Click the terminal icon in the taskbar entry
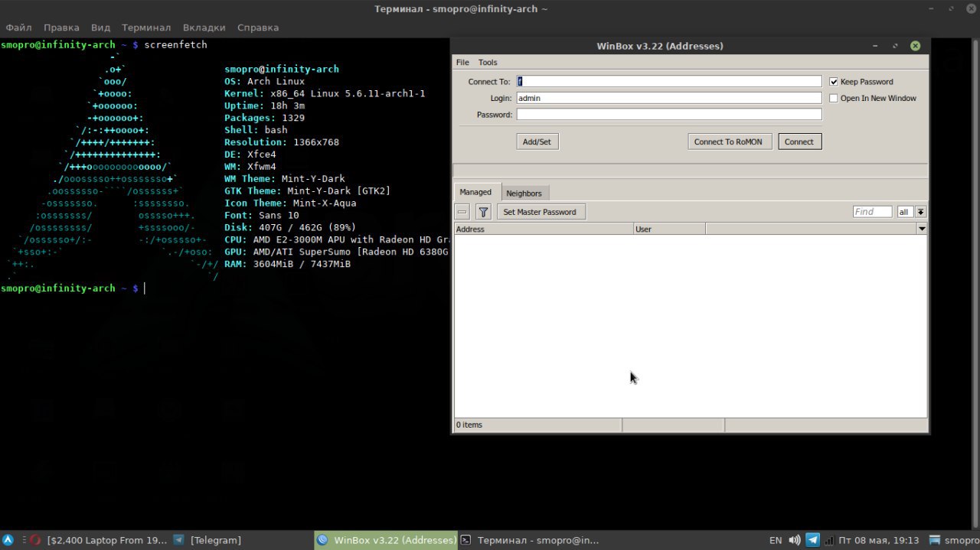Screen dimensions: 980x550 [x=465, y=540]
